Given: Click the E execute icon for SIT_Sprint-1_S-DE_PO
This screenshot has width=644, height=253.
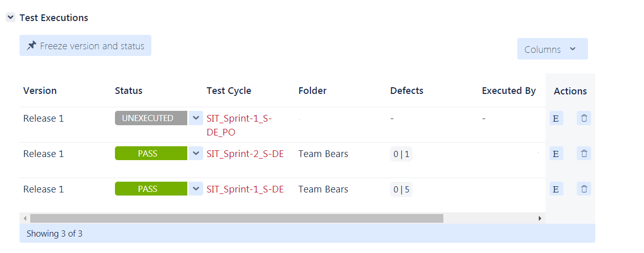Looking at the screenshot, I should [556, 119].
